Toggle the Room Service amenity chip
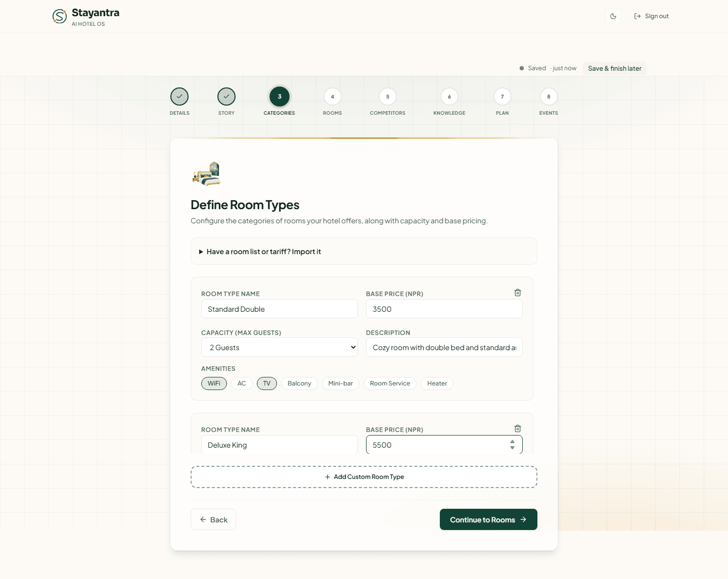This screenshot has width=728, height=579. point(390,383)
